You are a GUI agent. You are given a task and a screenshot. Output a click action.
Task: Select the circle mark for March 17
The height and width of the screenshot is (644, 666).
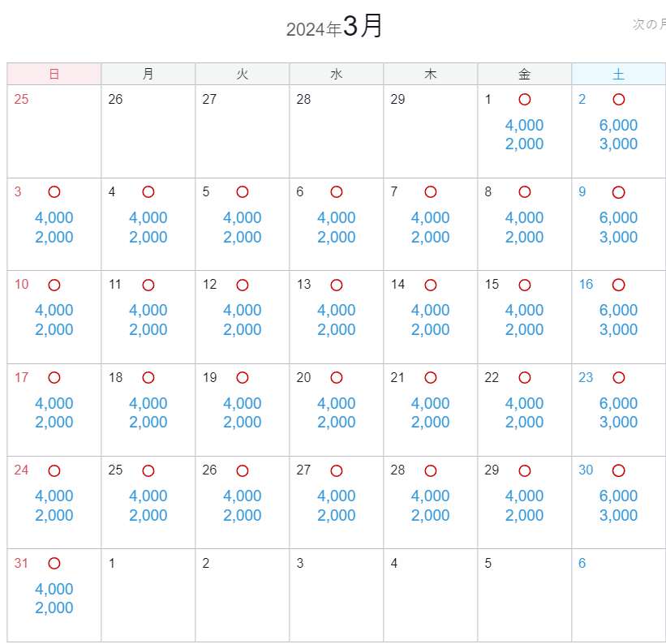[54, 378]
